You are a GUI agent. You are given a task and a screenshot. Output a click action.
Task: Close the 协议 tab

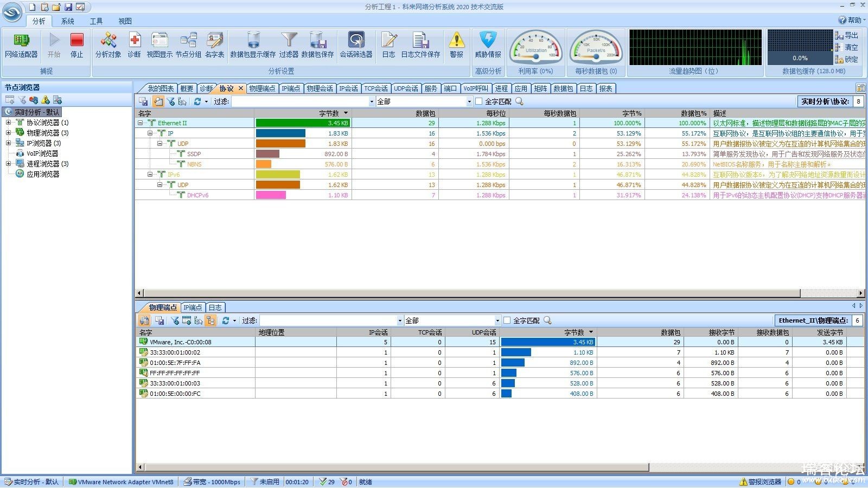pos(241,88)
